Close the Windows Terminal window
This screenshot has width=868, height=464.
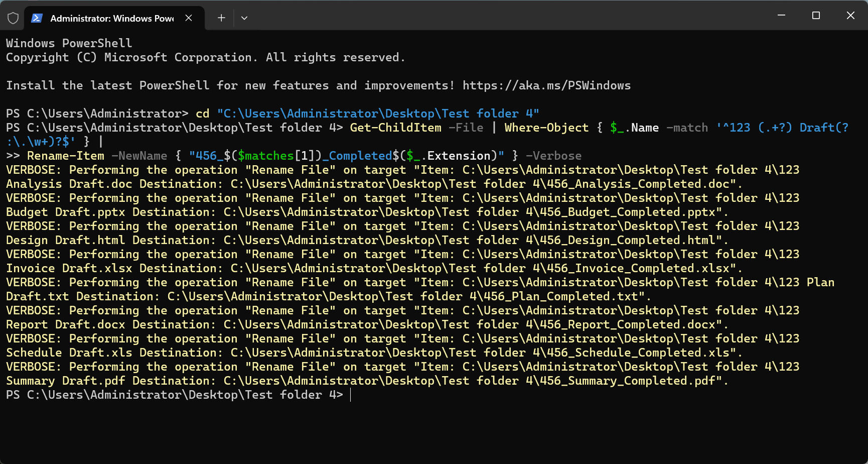(x=850, y=16)
